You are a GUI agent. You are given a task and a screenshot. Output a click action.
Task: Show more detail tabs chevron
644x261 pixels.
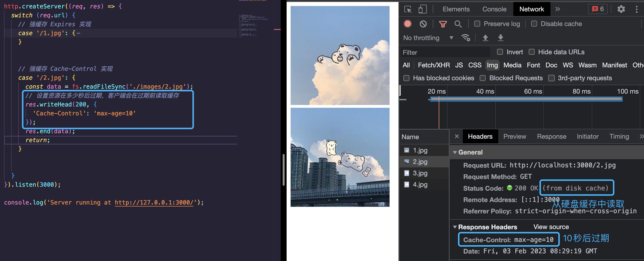pyautogui.click(x=641, y=136)
